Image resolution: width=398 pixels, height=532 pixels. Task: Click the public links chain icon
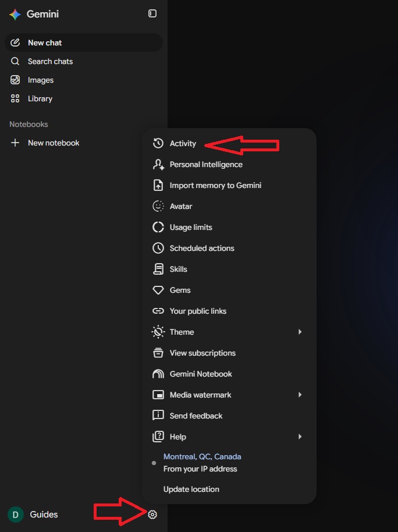click(158, 311)
